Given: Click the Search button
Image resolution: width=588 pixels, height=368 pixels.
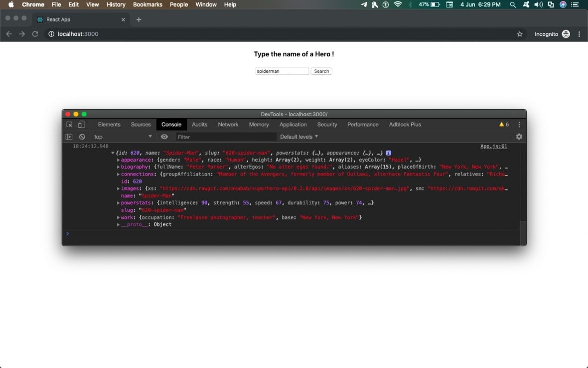Looking at the screenshot, I should tap(321, 71).
